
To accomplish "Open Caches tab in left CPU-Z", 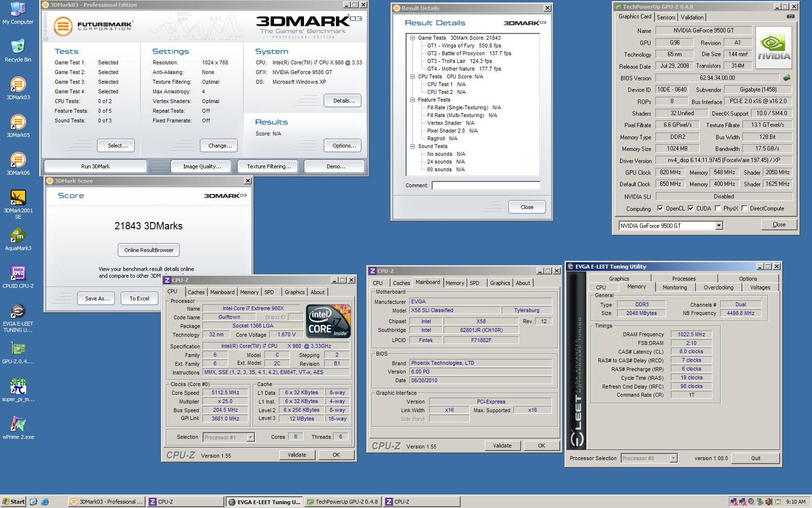I will [196, 292].
